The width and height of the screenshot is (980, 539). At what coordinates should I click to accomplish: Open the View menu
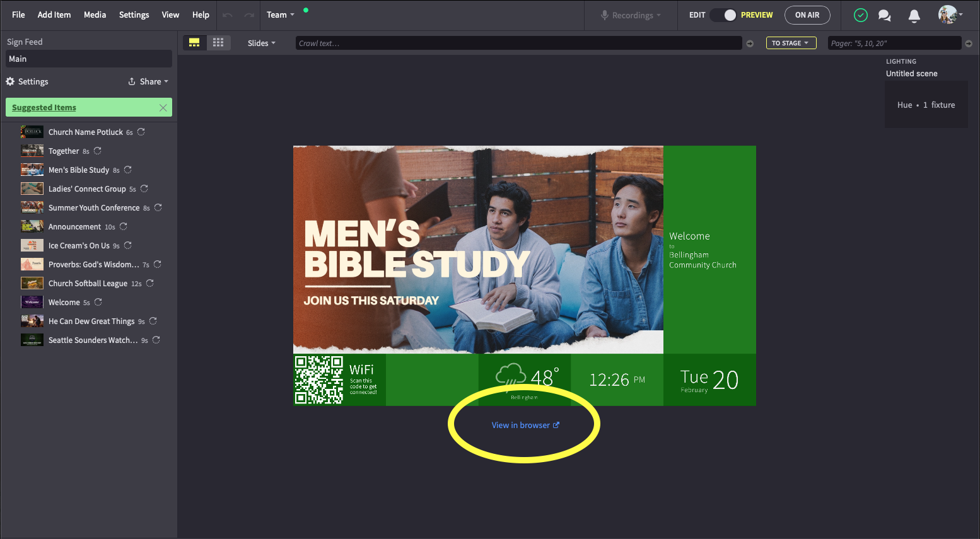click(x=170, y=14)
